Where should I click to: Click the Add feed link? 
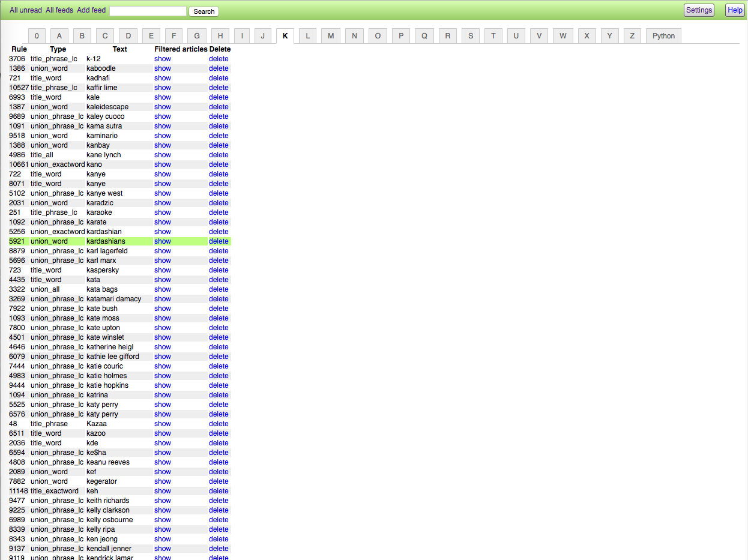[91, 10]
